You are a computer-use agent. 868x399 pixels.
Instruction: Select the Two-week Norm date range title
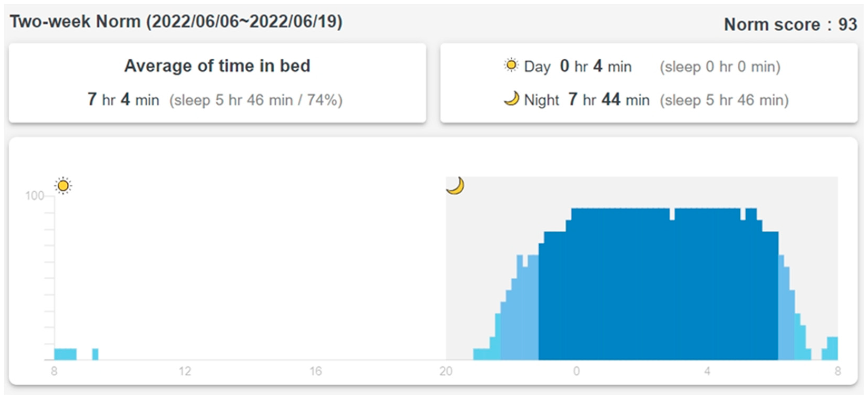(176, 22)
